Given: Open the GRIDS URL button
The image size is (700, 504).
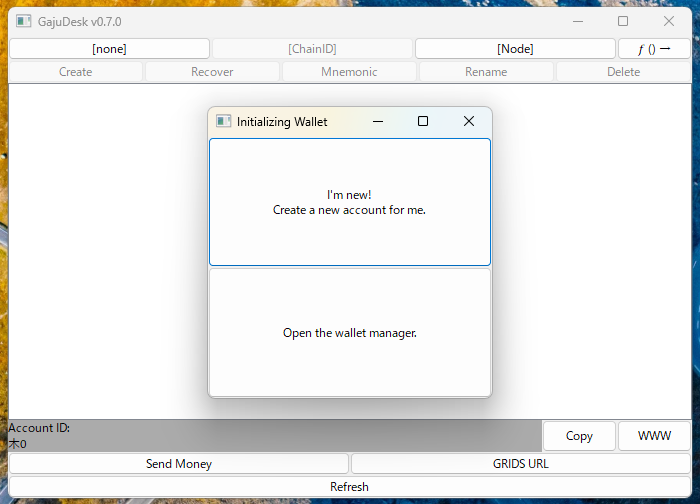Looking at the screenshot, I should click(x=521, y=464).
